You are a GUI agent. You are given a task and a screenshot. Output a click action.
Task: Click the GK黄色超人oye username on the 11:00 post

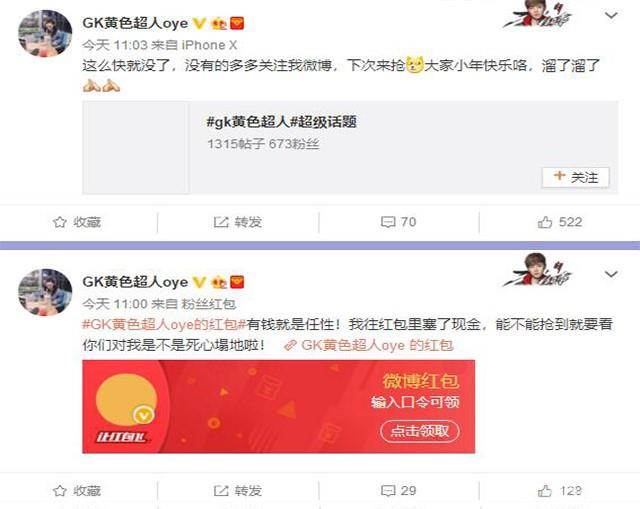point(135,282)
